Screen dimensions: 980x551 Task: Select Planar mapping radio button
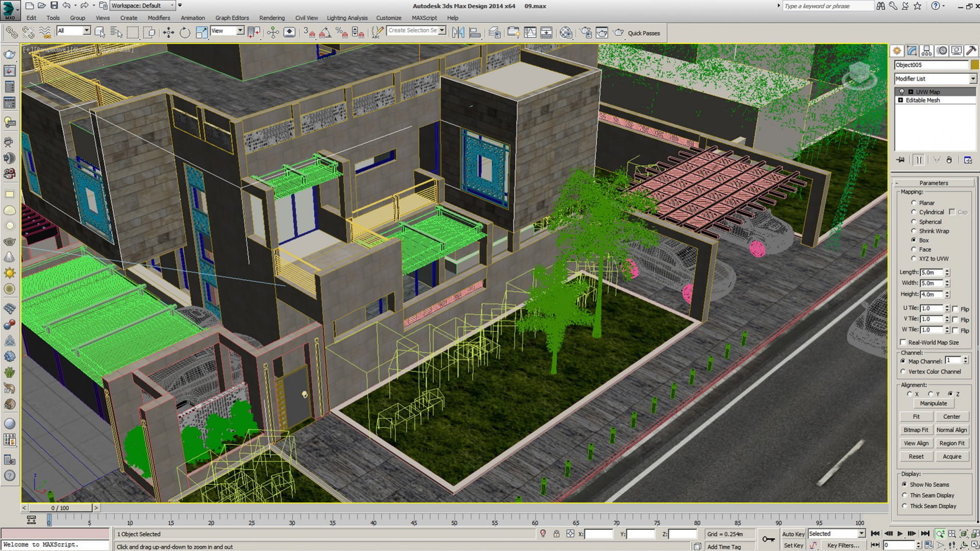(913, 203)
